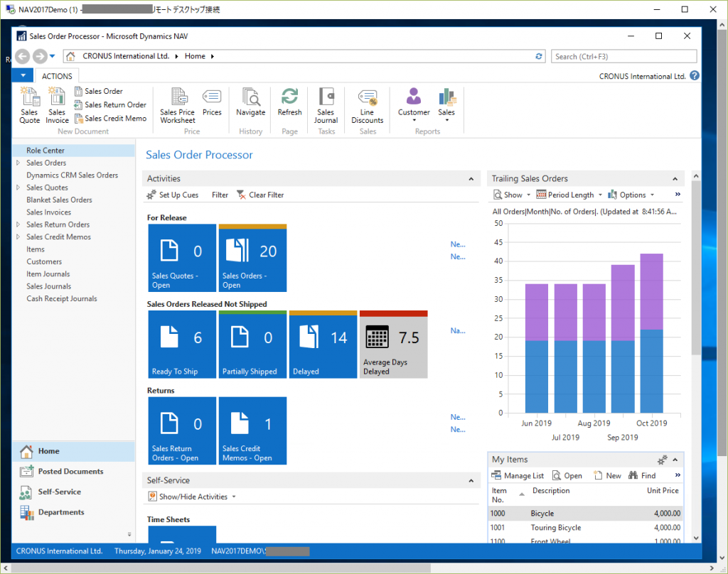The height and width of the screenshot is (574, 728).
Task: Click Manage List in My Items
Action: 518,476
